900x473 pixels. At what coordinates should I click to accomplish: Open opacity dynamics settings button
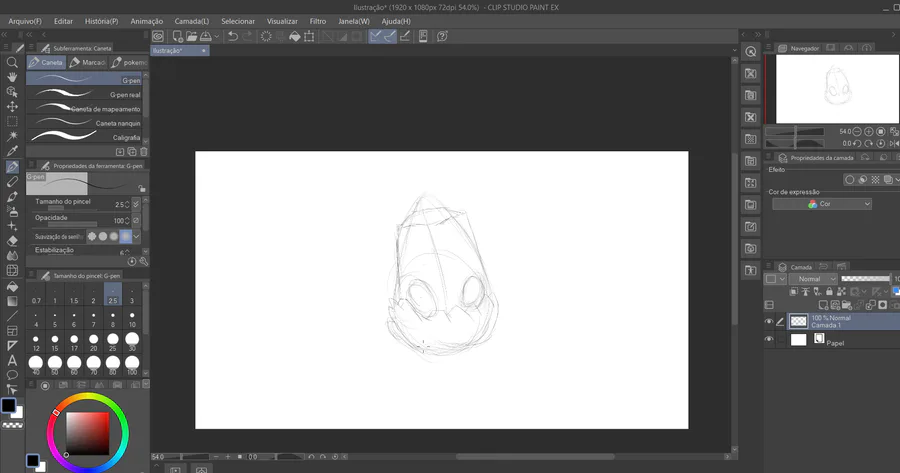tap(136, 220)
